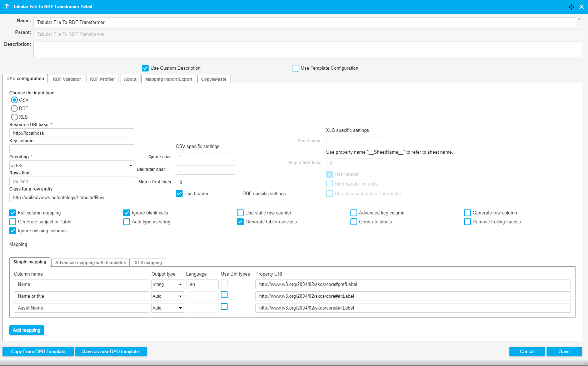
Task: Click the transformer logo icon in title bar
Action: [x=6, y=7]
